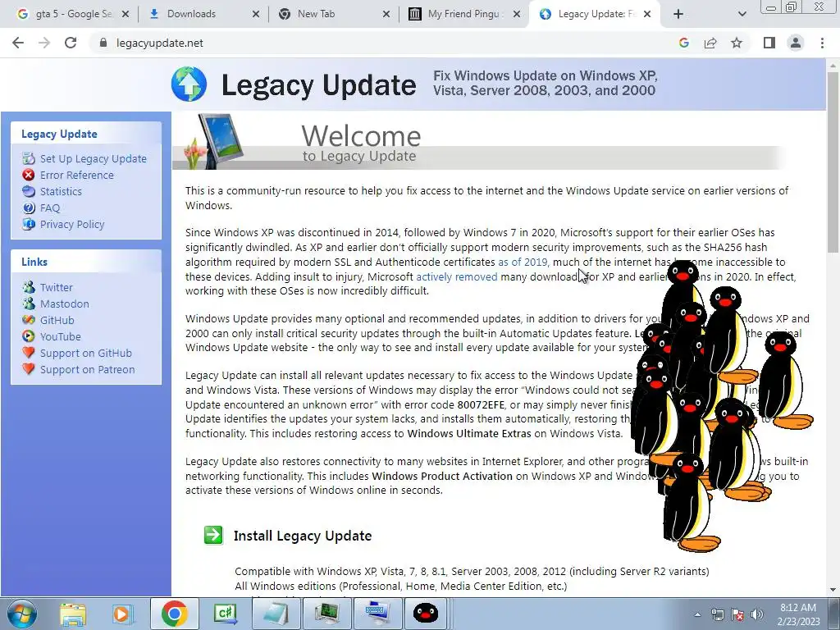Switch to My Friend Pingu tab

pyautogui.click(x=464, y=15)
